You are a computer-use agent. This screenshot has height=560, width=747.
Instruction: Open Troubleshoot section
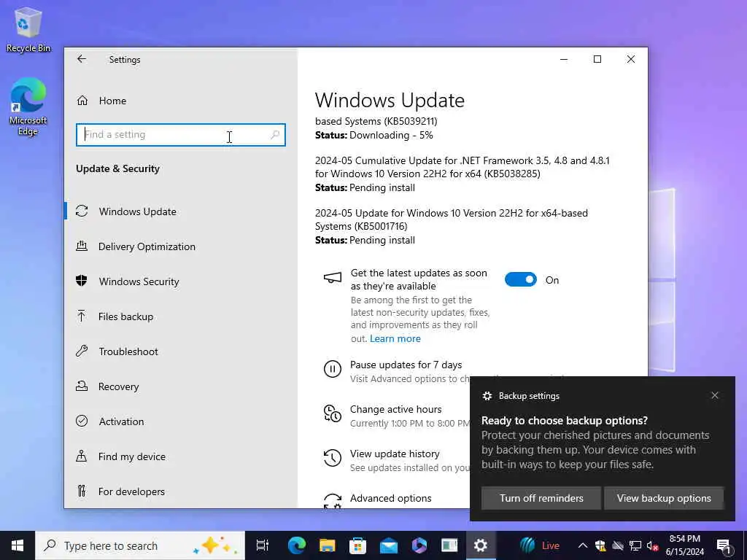click(x=128, y=351)
